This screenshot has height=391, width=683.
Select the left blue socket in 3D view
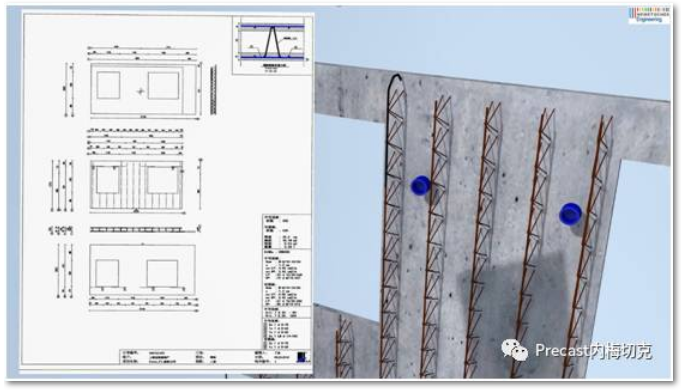click(x=420, y=185)
